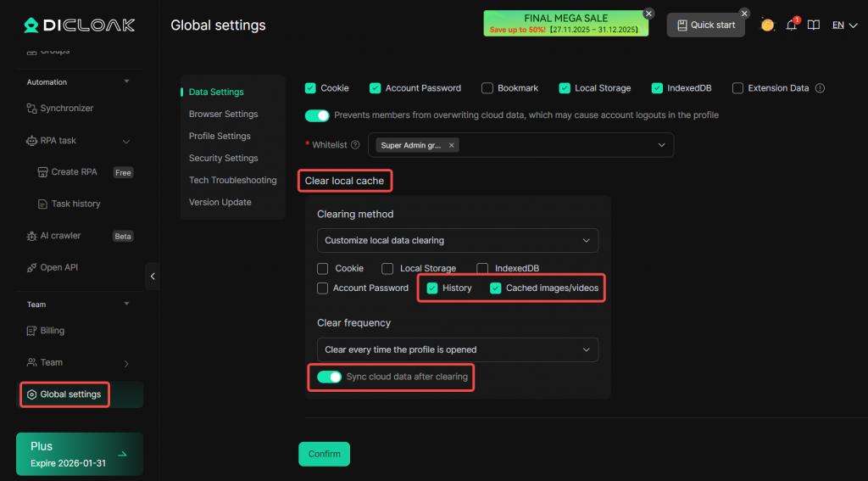The height and width of the screenshot is (481, 868).
Task: Switch to the Browser Settings tab
Action: [x=223, y=114]
